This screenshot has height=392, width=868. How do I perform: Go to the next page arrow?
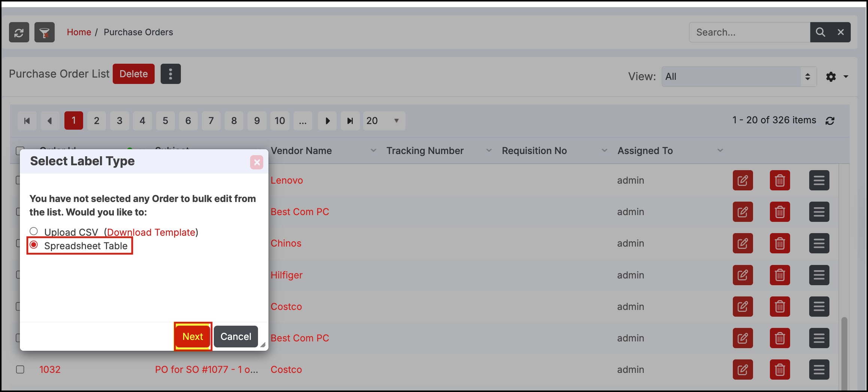(327, 121)
